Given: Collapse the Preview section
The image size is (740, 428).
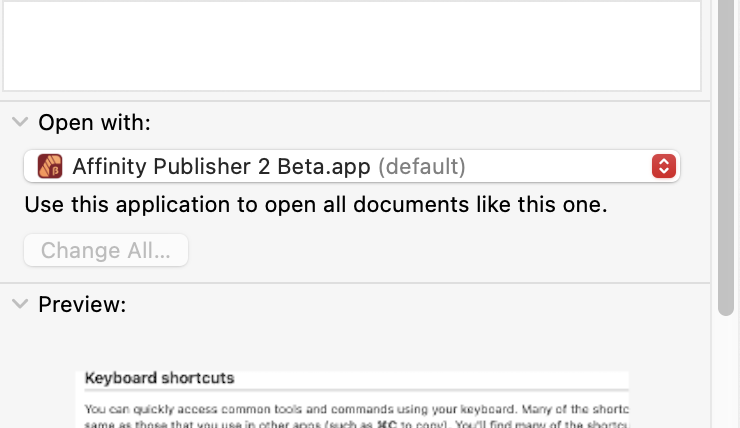Looking at the screenshot, I should click(x=20, y=304).
